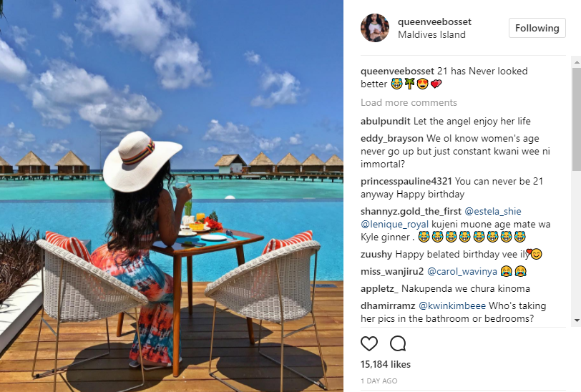Viewport: 581px width, 392px height.
Task: View princesspauline4321 commenter profile
Action: coord(406,182)
